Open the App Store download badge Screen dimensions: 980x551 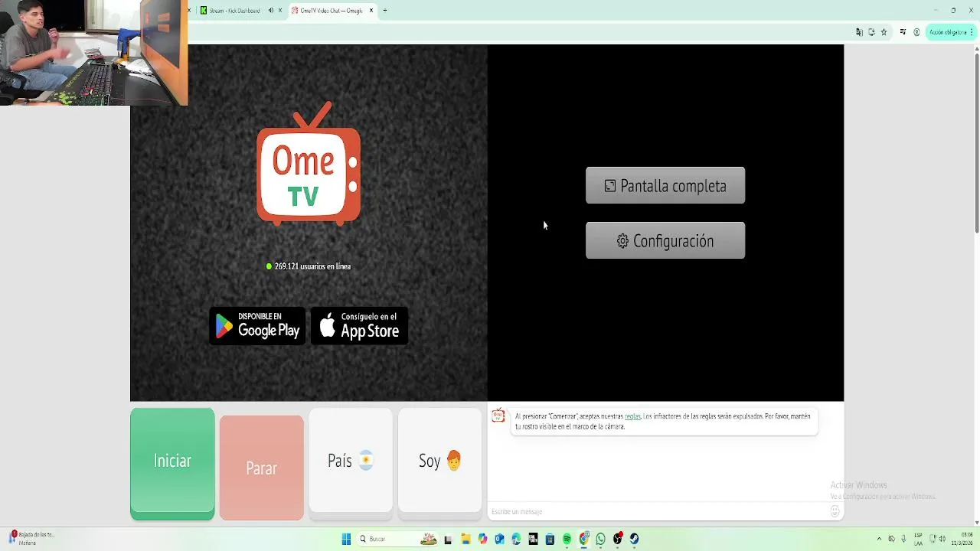pyautogui.click(x=359, y=326)
